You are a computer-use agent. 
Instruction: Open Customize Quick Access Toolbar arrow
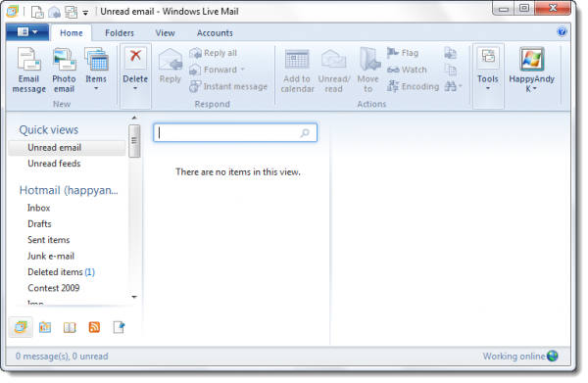click(x=85, y=13)
